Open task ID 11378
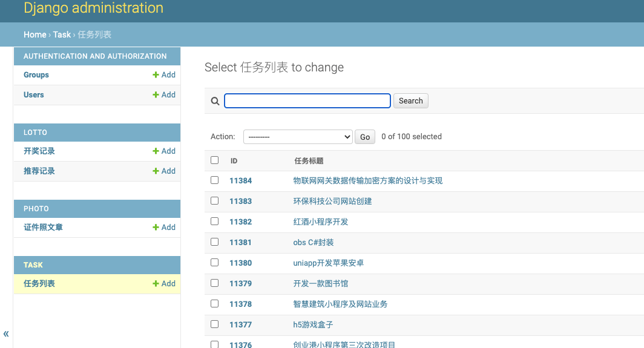Screen dimensions: 644x348 (241, 304)
